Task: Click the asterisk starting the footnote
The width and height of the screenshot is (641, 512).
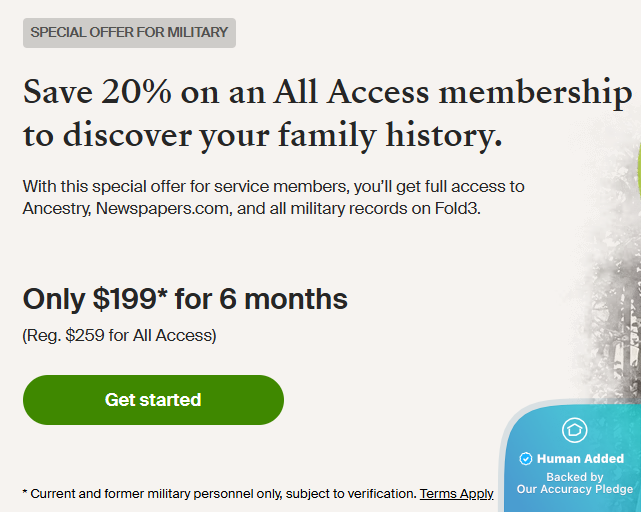Action: point(25,491)
